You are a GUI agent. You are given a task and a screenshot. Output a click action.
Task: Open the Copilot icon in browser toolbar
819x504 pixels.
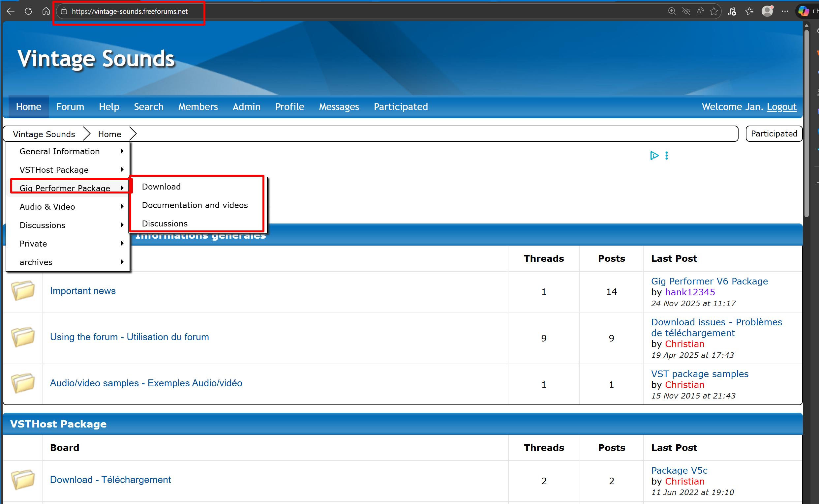pos(803,11)
